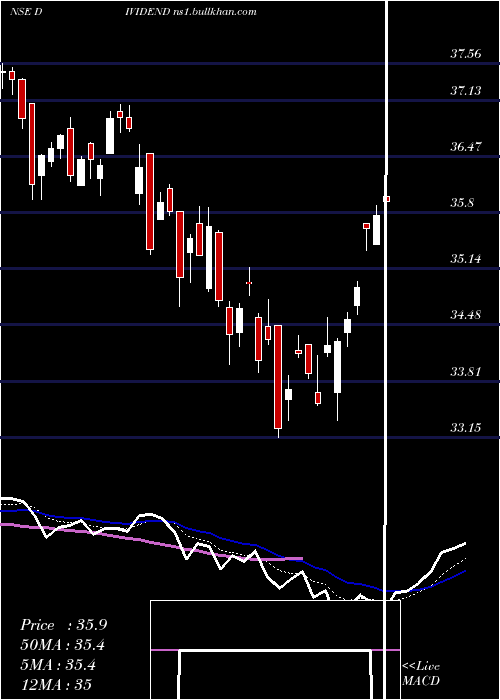The height and width of the screenshot is (700, 500).
Task: Click the <<Live MACD label
Action: pyautogui.click(x=421, y=674)
